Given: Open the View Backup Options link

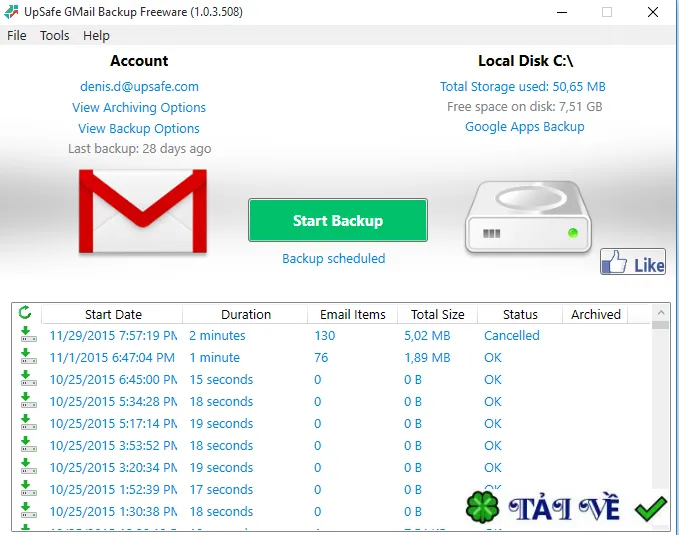Looking at the screenshot, I should click(139, 129).
